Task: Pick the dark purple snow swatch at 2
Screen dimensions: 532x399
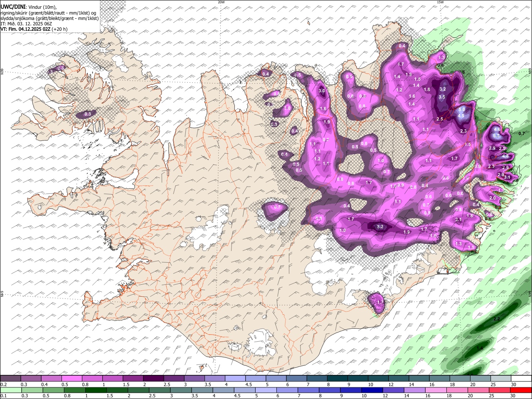Action: coord(153,379)
